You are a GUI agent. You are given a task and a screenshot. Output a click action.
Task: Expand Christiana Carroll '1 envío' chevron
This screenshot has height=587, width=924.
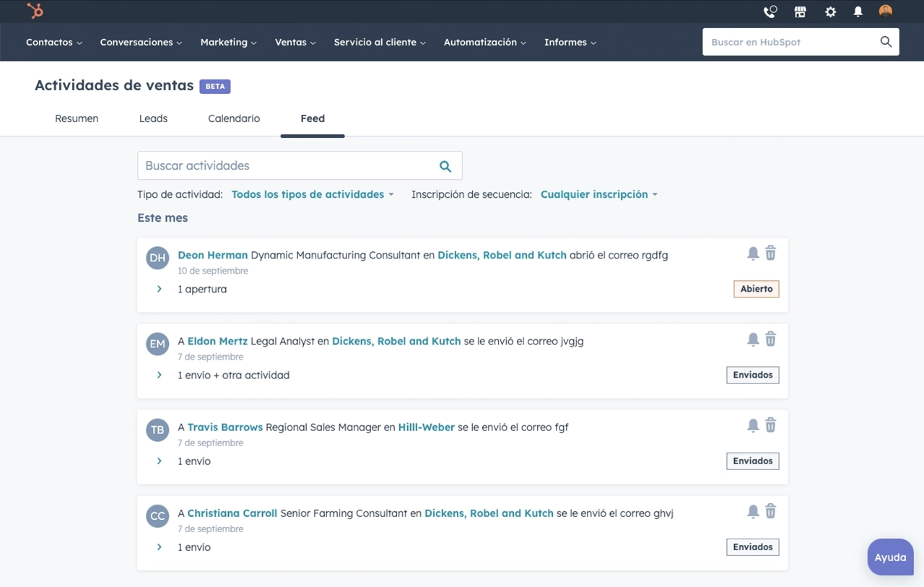pyautogui.click(x=160, y=547)
